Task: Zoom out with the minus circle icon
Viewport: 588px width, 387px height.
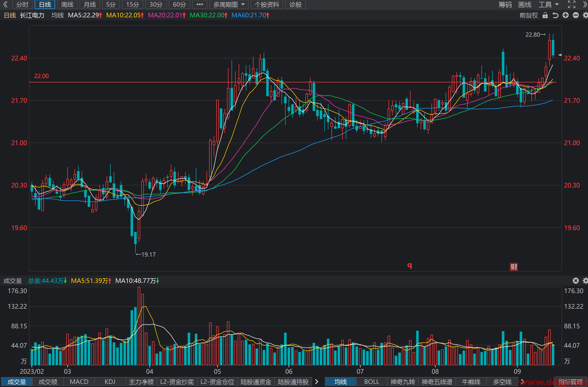Action: click(576, 15)
